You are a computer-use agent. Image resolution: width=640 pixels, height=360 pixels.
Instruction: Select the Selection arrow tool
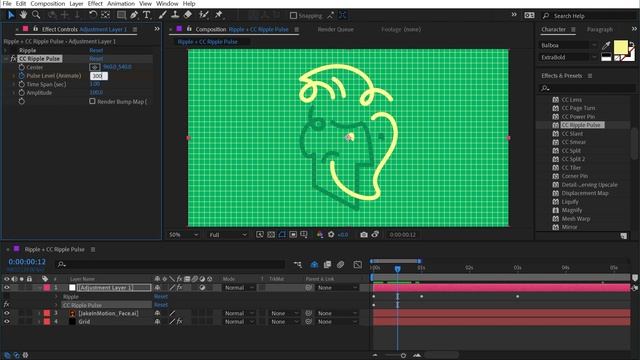point(11,15)
